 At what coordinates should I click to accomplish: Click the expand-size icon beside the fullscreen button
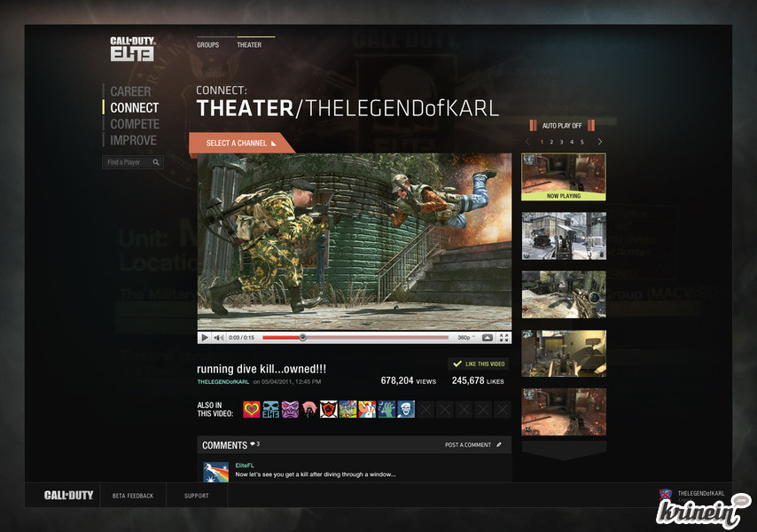[488, 338]
